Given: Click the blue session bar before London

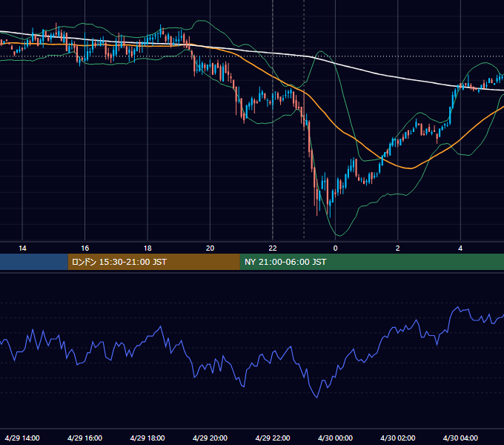Looking at the screenshot, I should point(34,262).
